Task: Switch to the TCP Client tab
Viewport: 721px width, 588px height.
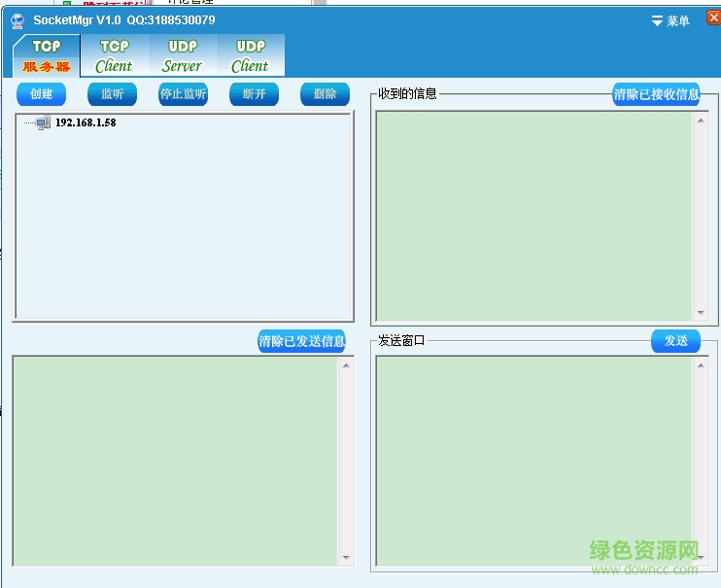Action: 114,55
